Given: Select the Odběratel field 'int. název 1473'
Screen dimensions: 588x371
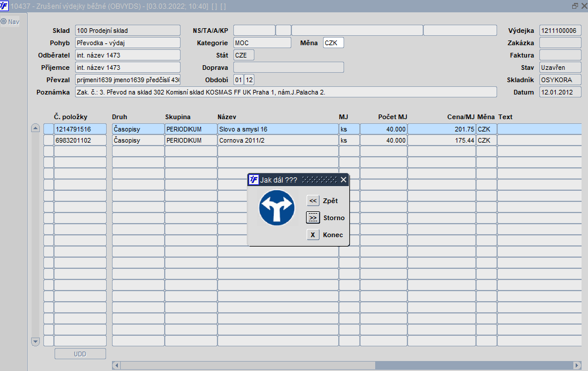Looking at the screenshot, I should click(x=127, y=55).
